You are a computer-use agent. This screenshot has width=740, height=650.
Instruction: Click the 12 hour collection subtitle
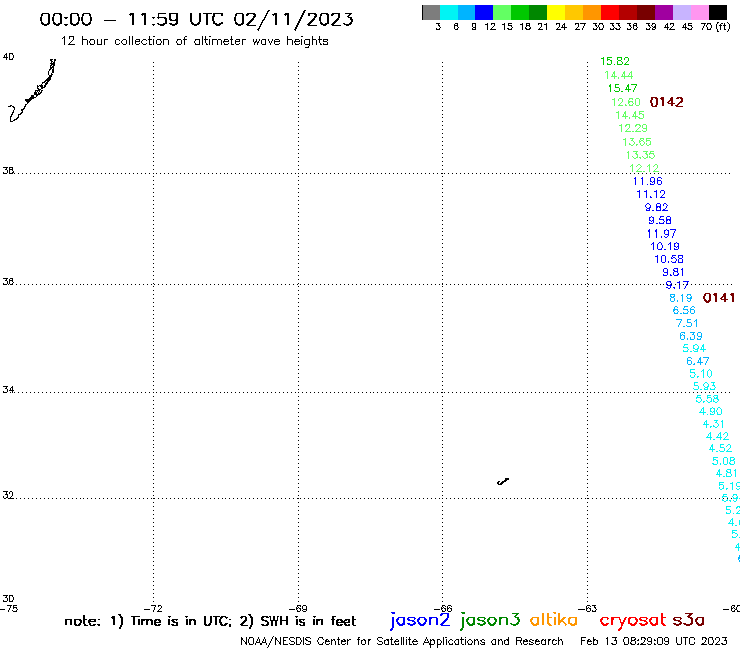194,41
